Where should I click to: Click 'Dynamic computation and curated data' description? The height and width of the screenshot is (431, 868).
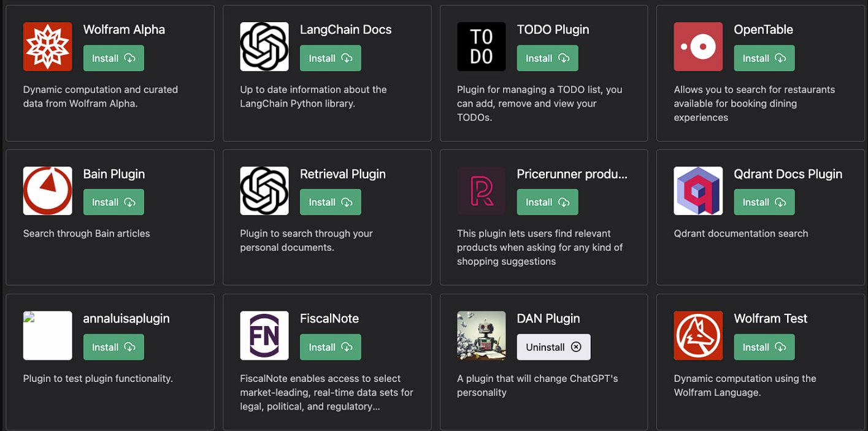pos(101,96)
